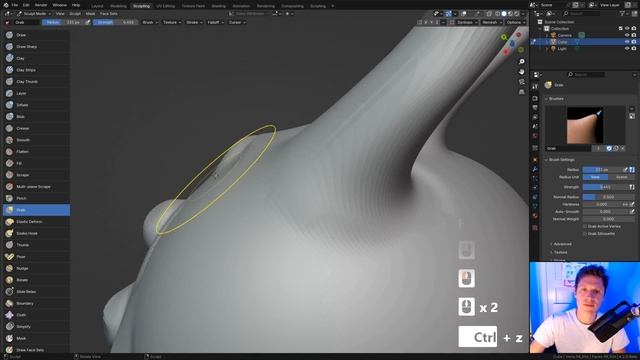Toggle radius pressure sensitivity in header
The width and height of the screenshot is (640, 360).
[88, 22]
